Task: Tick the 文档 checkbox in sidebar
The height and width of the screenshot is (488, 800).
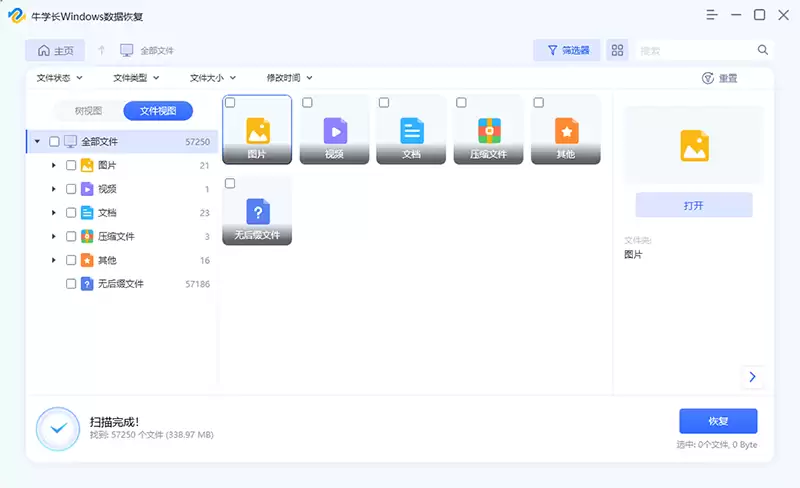Action: point(71,213)
